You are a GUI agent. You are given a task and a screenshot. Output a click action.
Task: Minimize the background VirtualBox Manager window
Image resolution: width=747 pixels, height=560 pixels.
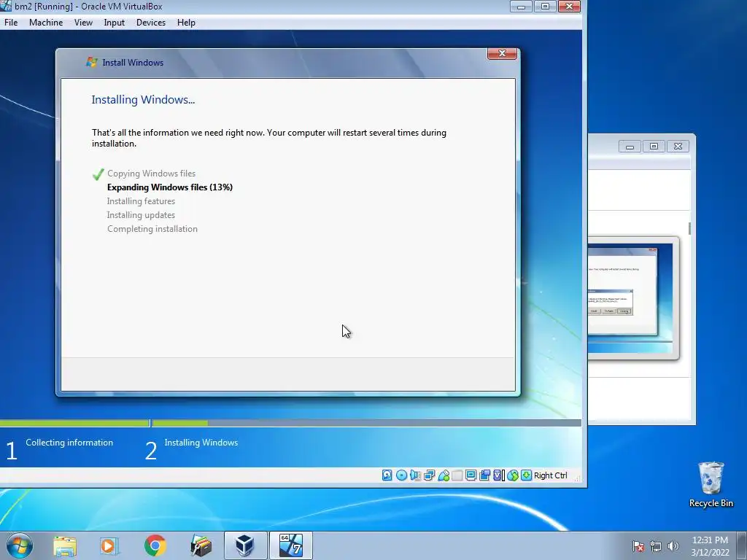[x=630, y=147]
